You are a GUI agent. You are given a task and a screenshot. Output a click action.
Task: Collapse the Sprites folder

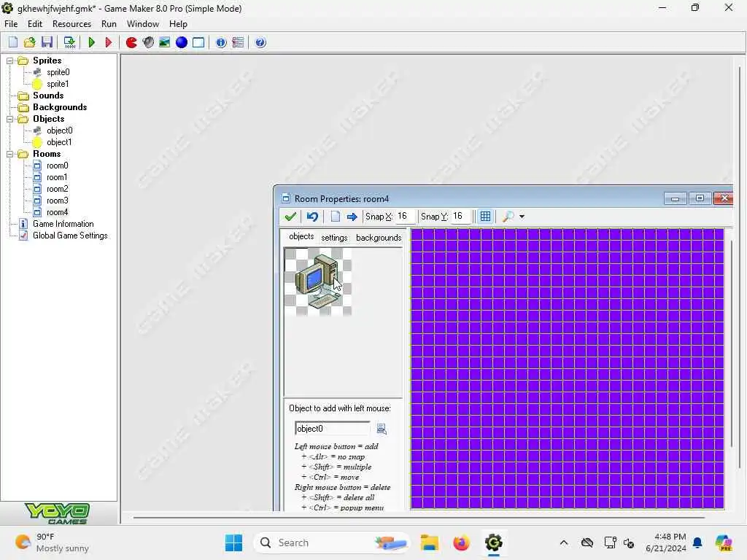pyautogui.click(x=9, y=61)
